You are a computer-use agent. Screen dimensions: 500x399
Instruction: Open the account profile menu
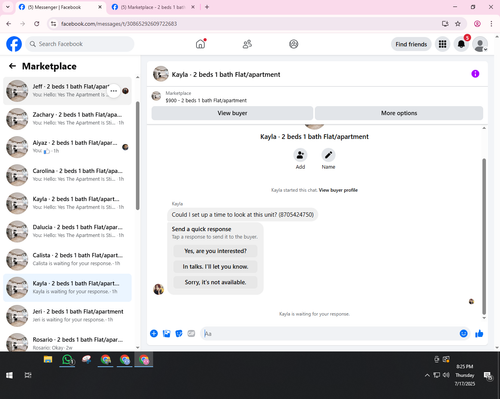pos(480,44)
